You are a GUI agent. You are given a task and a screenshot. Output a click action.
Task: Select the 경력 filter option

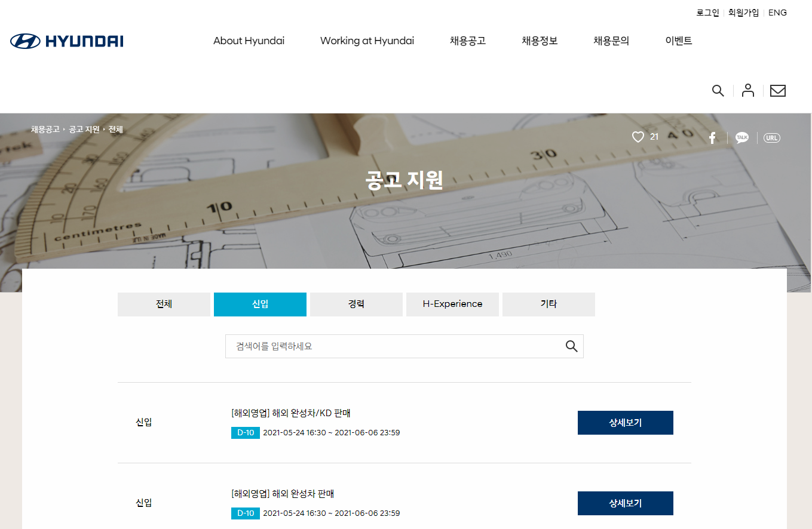coord(356,304)
